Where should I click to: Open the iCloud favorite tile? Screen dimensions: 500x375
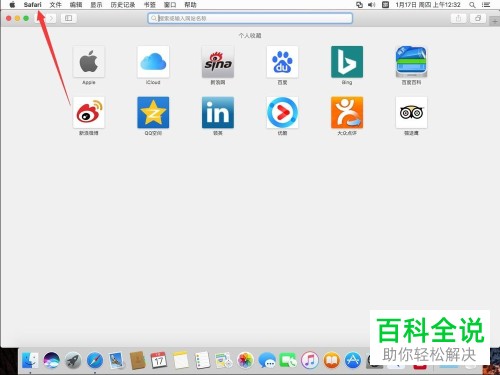point(153,62)
